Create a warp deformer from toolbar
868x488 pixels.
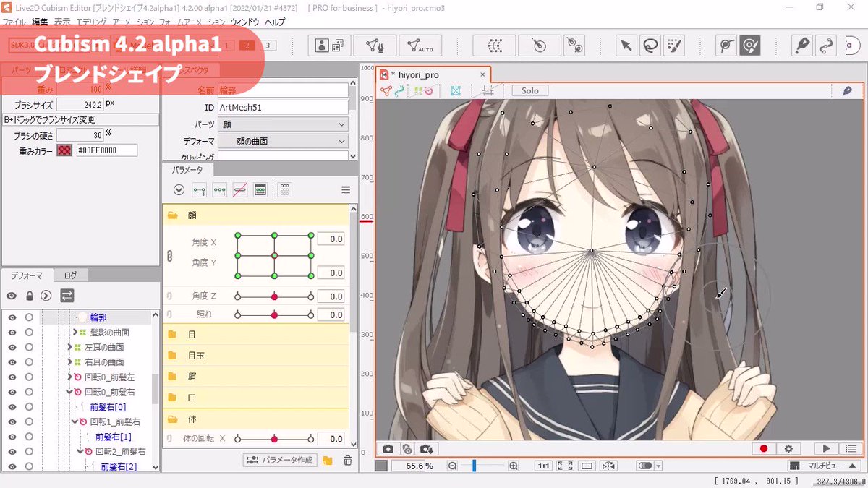pos(495,46)
